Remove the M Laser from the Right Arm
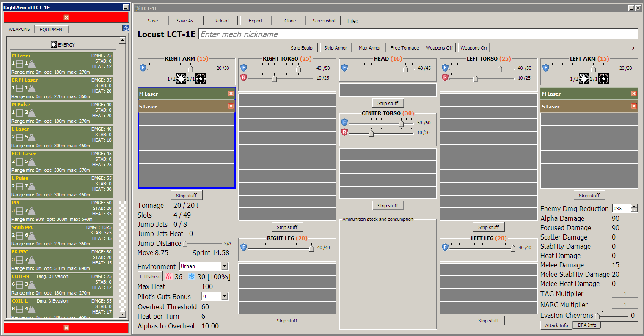 (x=231, y=94)
